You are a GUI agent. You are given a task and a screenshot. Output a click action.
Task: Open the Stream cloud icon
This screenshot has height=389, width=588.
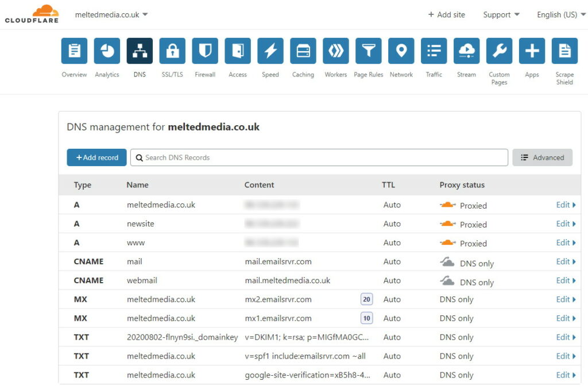coord(466,51)
